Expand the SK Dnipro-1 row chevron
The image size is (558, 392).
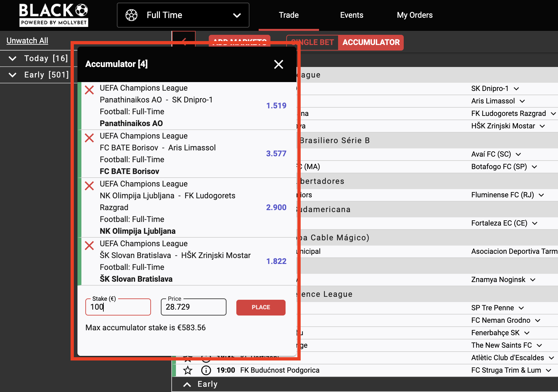click(x=516, y=89)
